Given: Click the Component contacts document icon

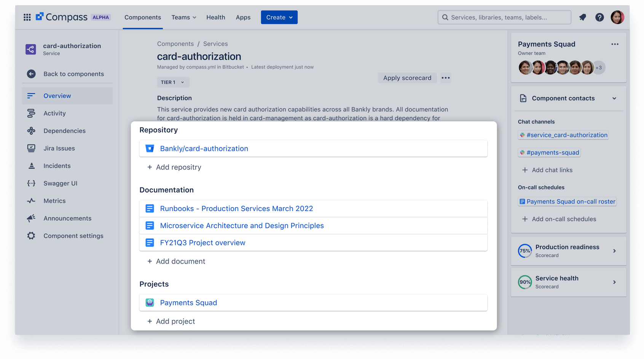Looking at the screenshot, I should (x=523, y=98).
